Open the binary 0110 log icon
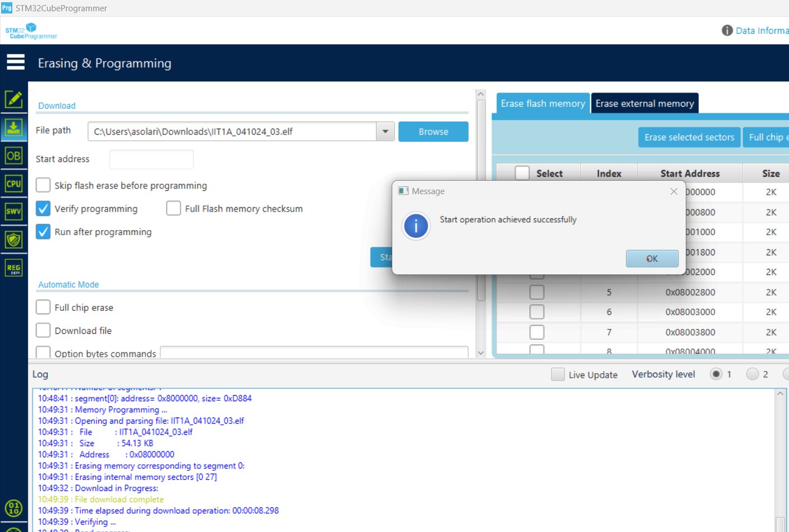This screenshot has height=532, width=789. [x=13, y=508]
